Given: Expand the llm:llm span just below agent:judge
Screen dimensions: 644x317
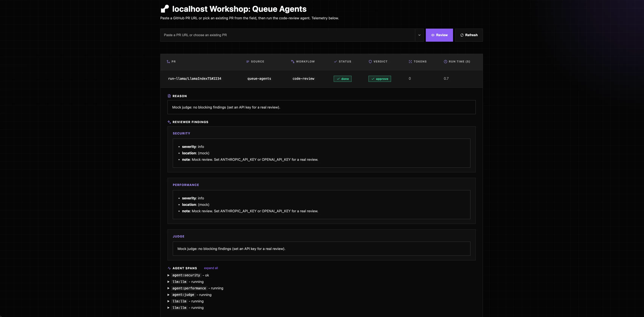Looking at the screenshot, I should 168,301.
